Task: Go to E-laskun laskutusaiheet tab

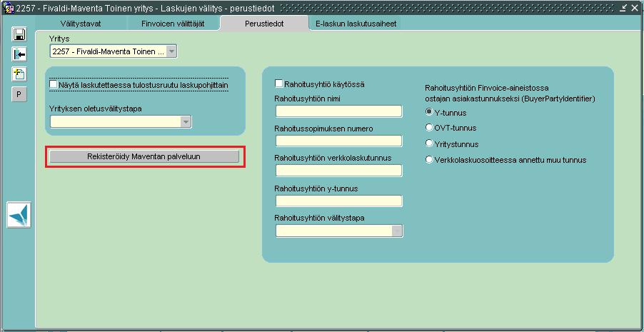Action: click(x=356, y=24)
